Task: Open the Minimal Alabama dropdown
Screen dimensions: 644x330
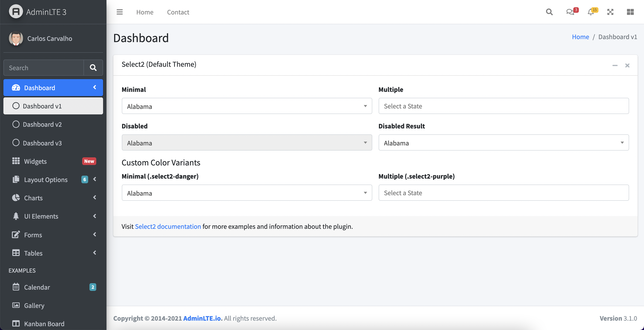Action: tap(246, 106)
